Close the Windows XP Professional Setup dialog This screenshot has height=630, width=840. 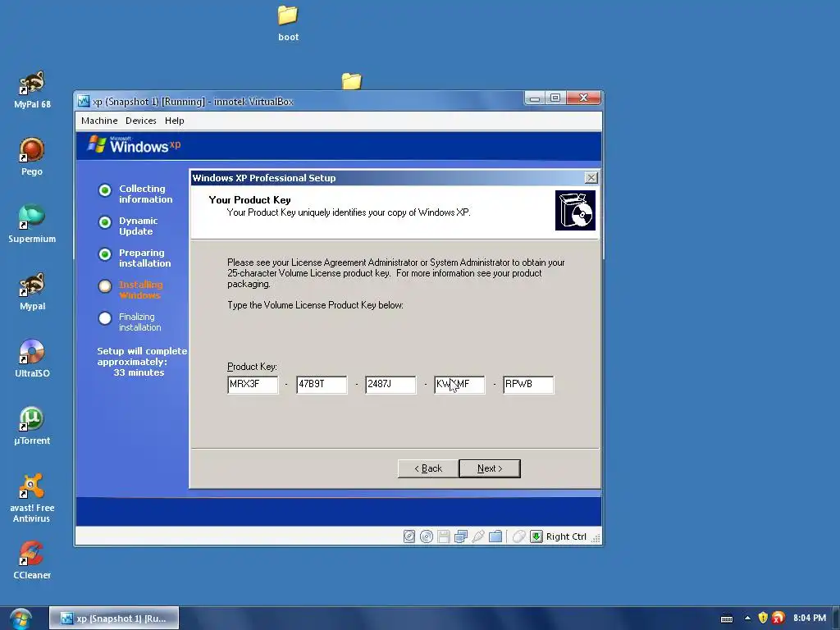pos(591,178)
